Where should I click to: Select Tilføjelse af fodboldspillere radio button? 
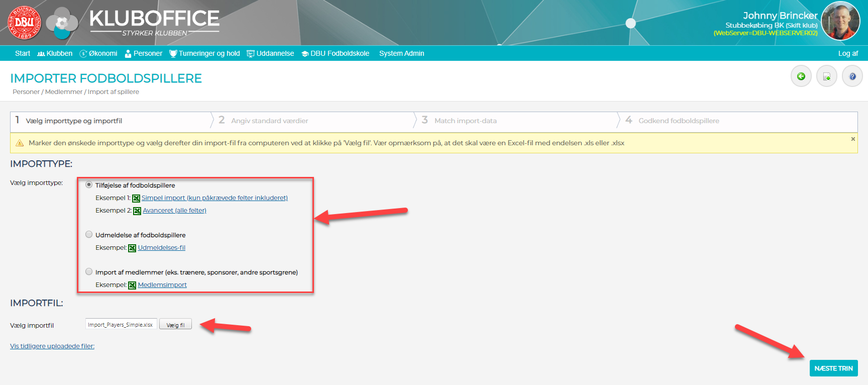[89, 185]
